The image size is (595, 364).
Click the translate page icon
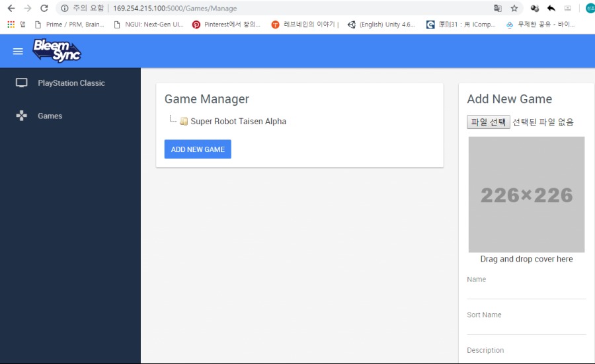(x=497, y=8)
